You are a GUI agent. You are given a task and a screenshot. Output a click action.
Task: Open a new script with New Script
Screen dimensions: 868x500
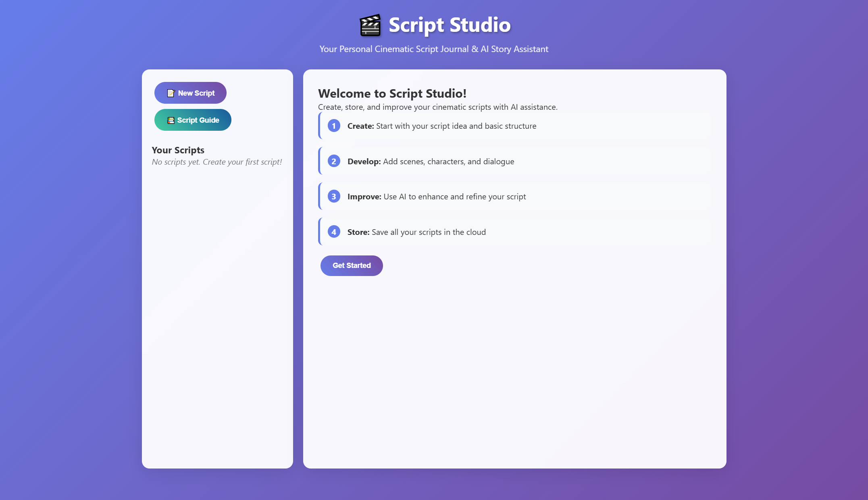(x=190, y=92)
